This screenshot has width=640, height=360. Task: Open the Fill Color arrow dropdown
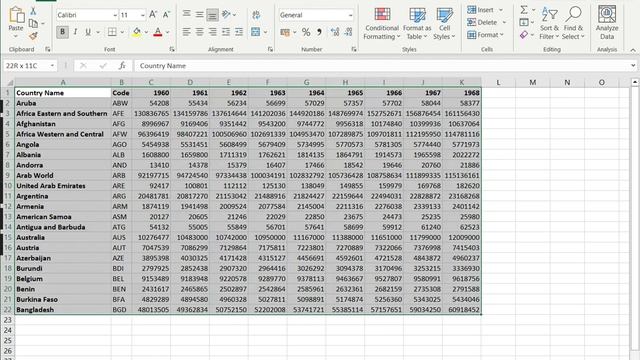click(146, 32)
